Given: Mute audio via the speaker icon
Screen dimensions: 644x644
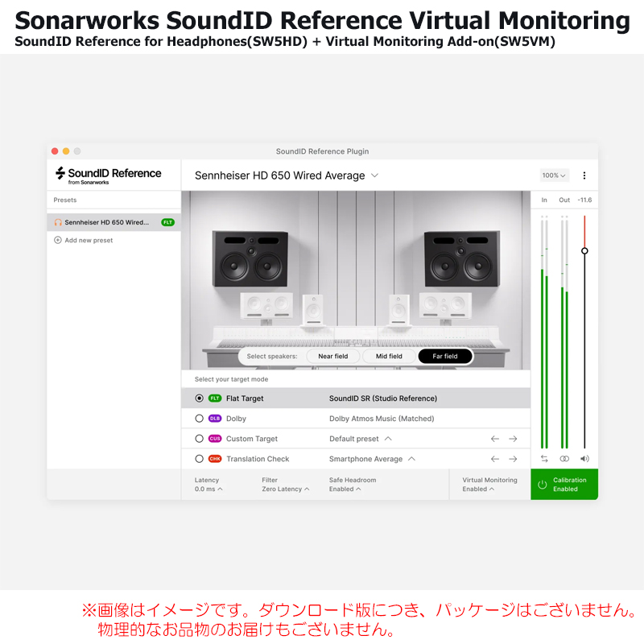Looking at the screenshot, I should click(x=584, y=459).
